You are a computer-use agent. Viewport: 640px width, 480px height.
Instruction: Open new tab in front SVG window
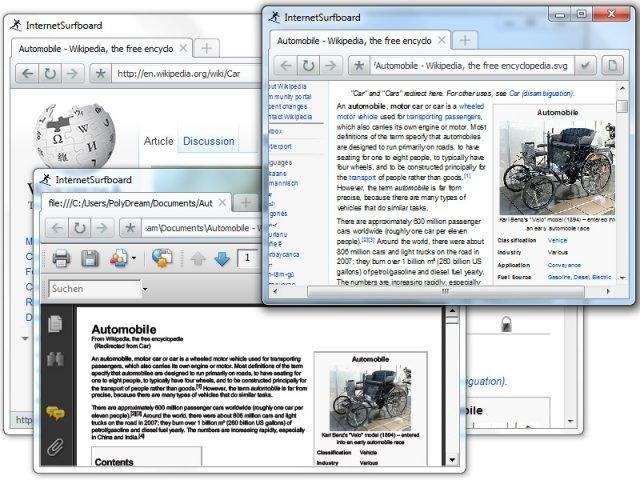[x=465, y=40]
